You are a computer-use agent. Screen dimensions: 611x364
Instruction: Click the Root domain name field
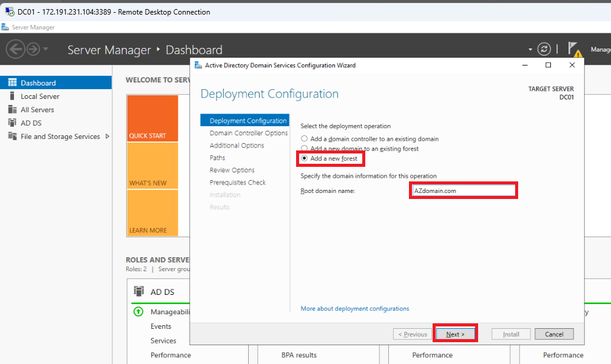464,190
